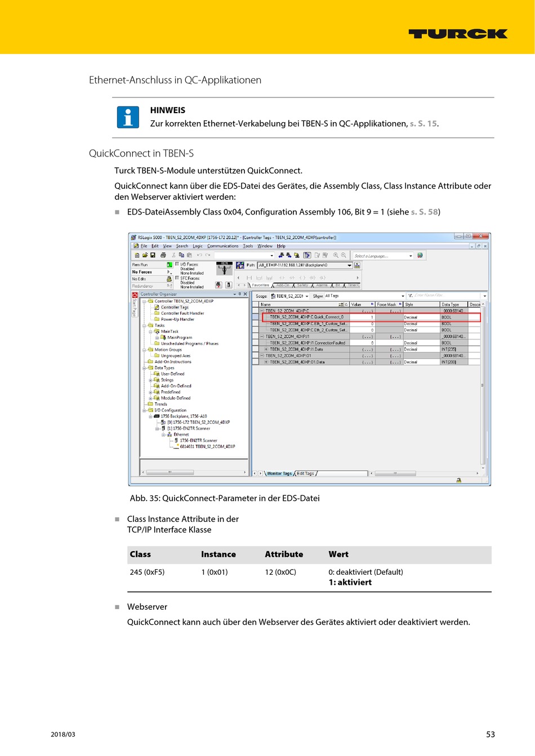Click the Who Active icon left of Path
Viewport: 535px width, 756px height.
[240, 265]
